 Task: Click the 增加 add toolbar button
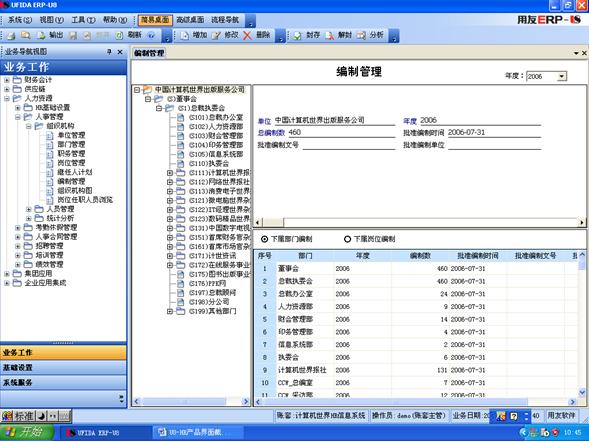point(194,35)
